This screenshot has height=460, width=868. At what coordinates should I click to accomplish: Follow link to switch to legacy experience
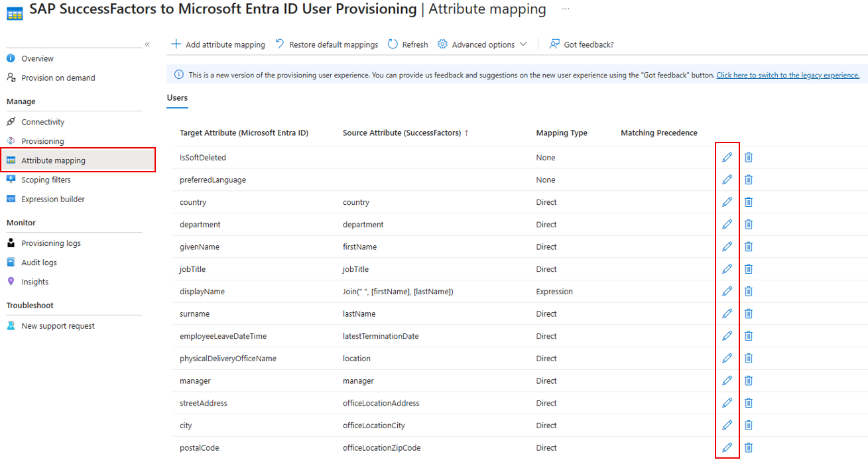tap(788, 75)
